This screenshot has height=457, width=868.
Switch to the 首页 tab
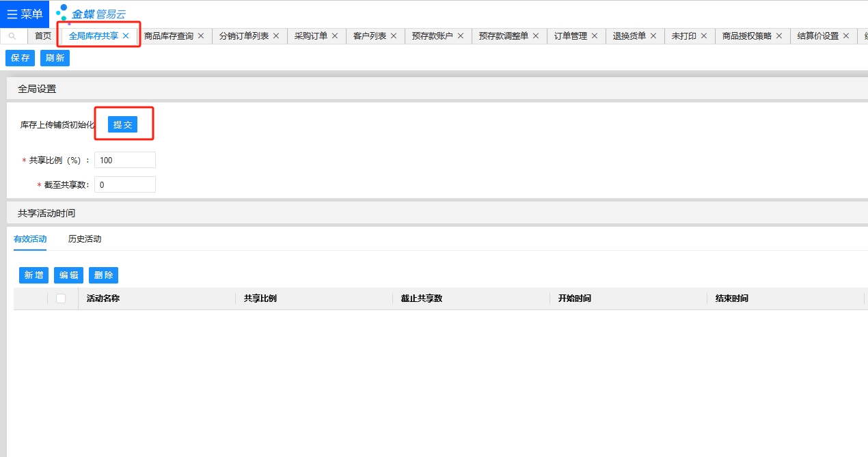[43, 36]
